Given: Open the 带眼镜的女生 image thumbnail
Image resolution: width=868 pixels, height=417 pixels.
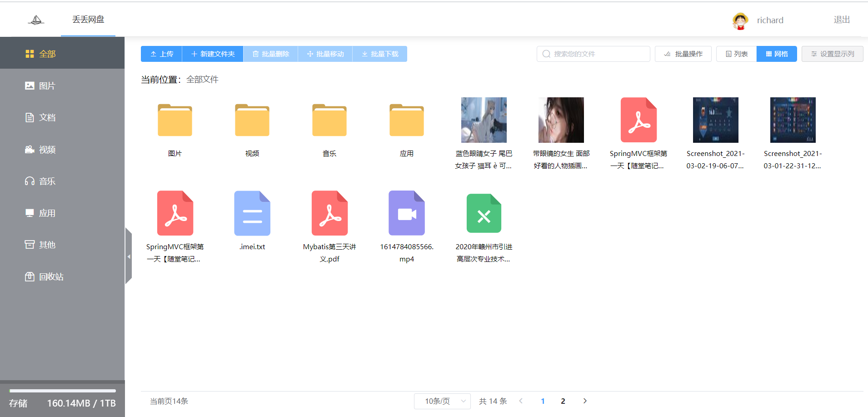Looking at the screenshot, I should (x=561, y=120).
